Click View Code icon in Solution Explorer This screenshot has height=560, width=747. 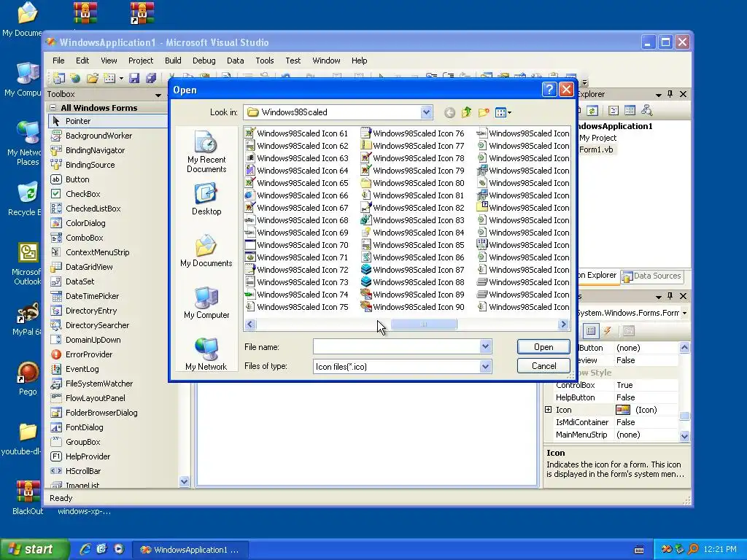[x=614, y=111]
